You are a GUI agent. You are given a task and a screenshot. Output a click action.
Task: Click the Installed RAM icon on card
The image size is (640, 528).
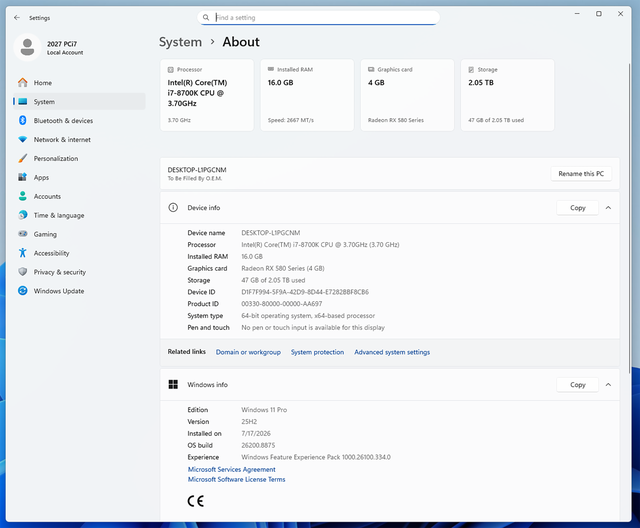(271, 69)
